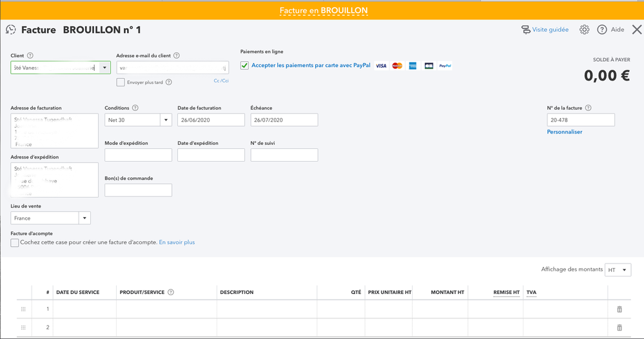Viewport: 644px width, 339px height.
Task: Click the Date de facturation field
Action: [x=211, y=120]
